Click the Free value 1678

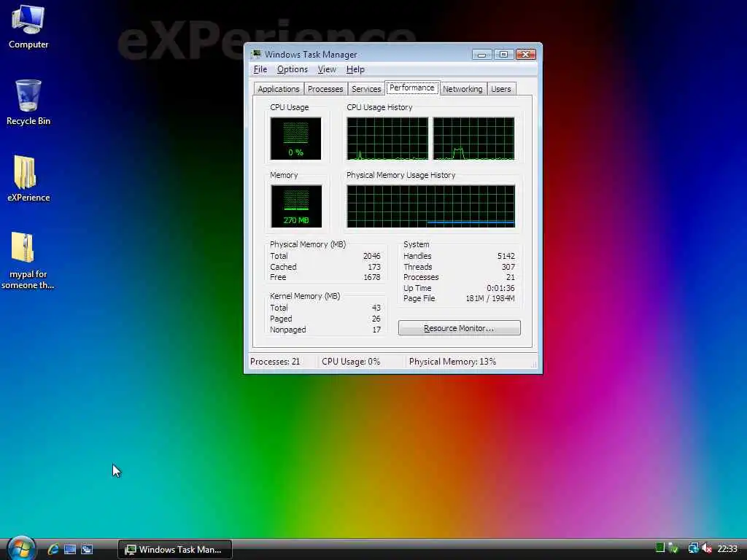[371, 278]
